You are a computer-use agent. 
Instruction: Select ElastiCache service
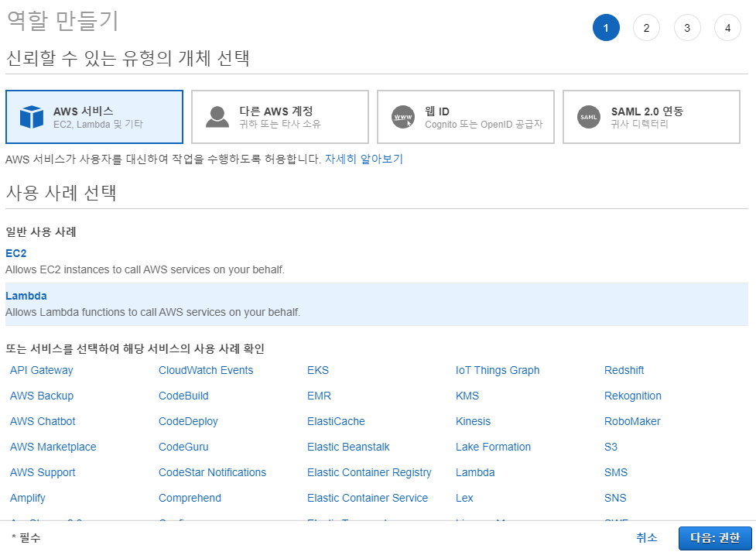click(x=336, y=421)
